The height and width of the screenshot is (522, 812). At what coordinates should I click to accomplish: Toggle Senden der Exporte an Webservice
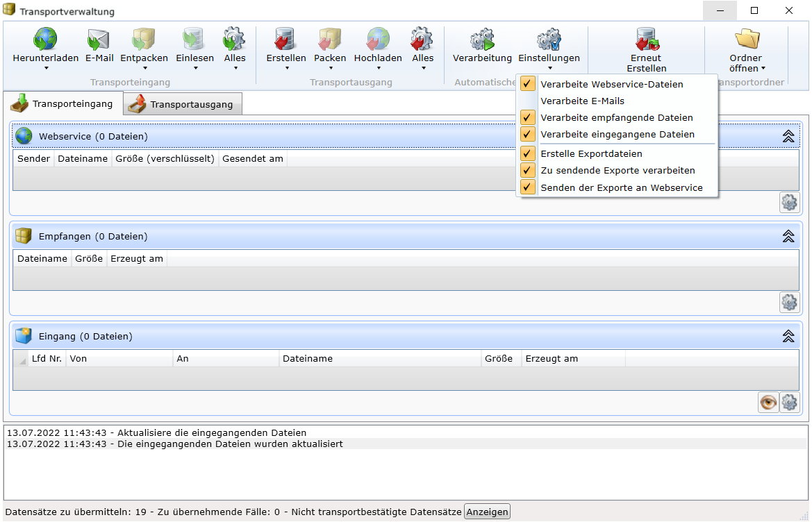621,187
